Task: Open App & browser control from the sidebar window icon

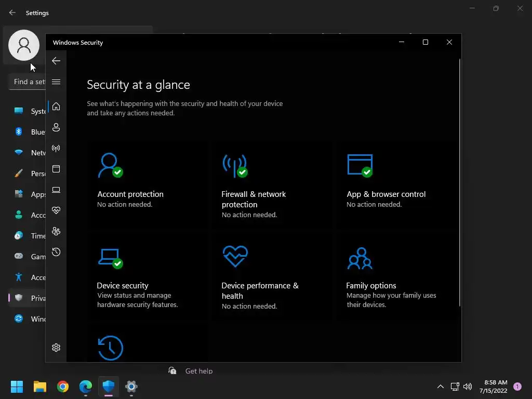Action: pyautogui.click(x=56, y=169)
